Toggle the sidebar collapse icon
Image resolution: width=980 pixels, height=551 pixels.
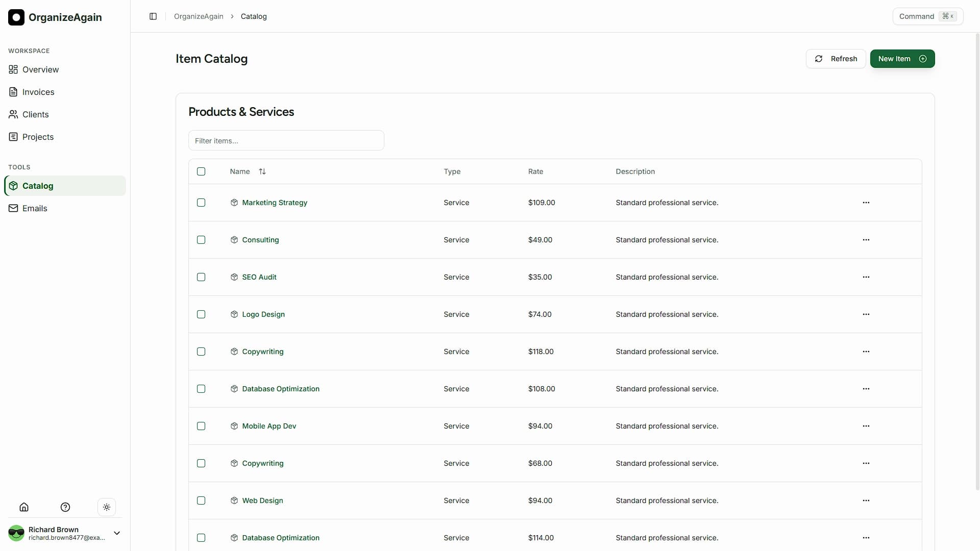point(153,16)
